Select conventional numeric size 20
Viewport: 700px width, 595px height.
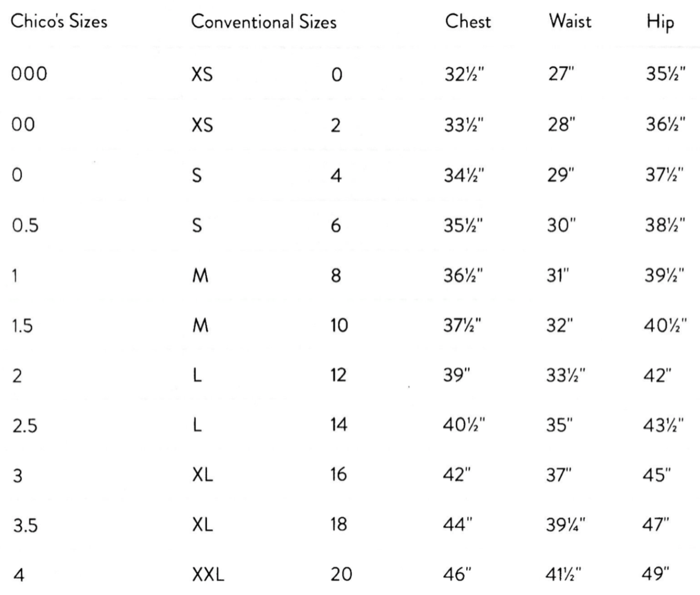[341, 574]
